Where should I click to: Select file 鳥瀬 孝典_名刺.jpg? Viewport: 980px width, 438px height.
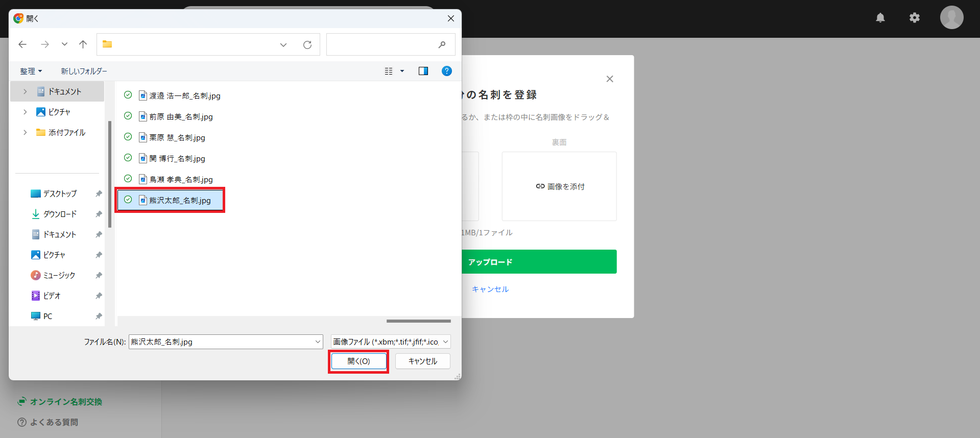[x=181, y=179]
